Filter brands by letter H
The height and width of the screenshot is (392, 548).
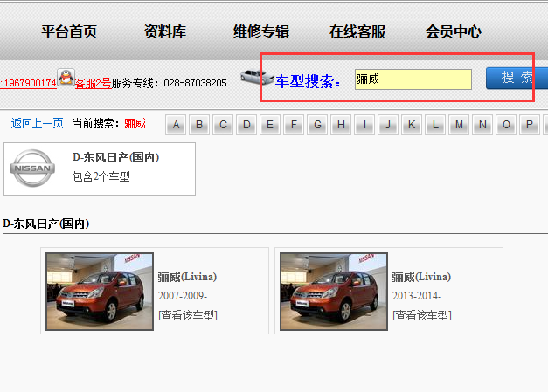[341, 125]
